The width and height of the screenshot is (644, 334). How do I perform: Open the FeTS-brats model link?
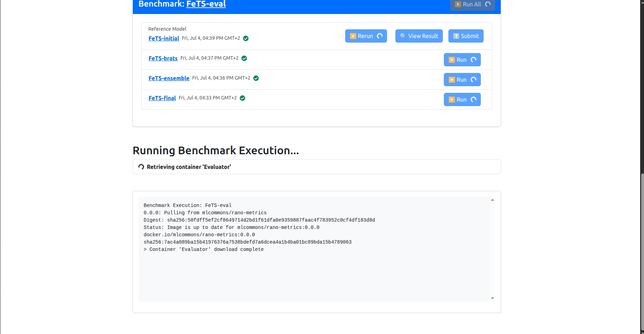pos(163,58)
